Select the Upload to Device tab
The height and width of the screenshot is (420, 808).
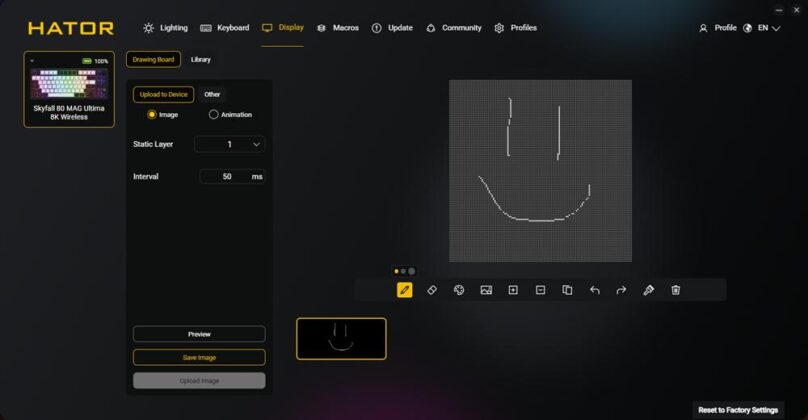click(163, 94)
